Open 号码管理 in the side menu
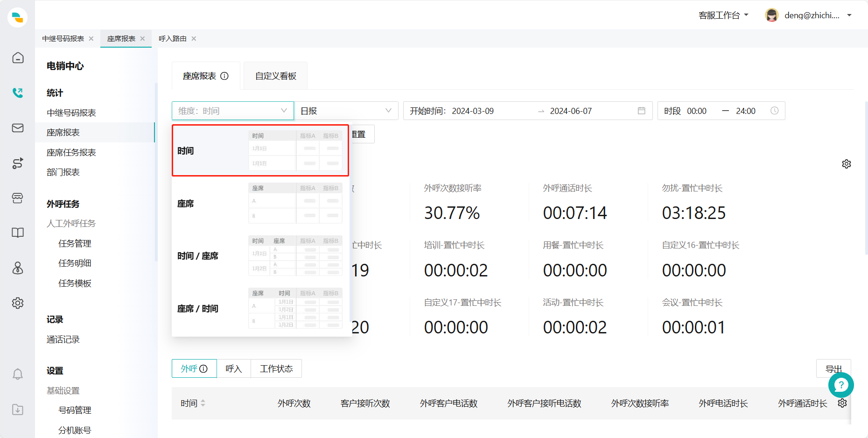This screenshot has width=868, height=438. pyautogui.click(x=75, y=410)
